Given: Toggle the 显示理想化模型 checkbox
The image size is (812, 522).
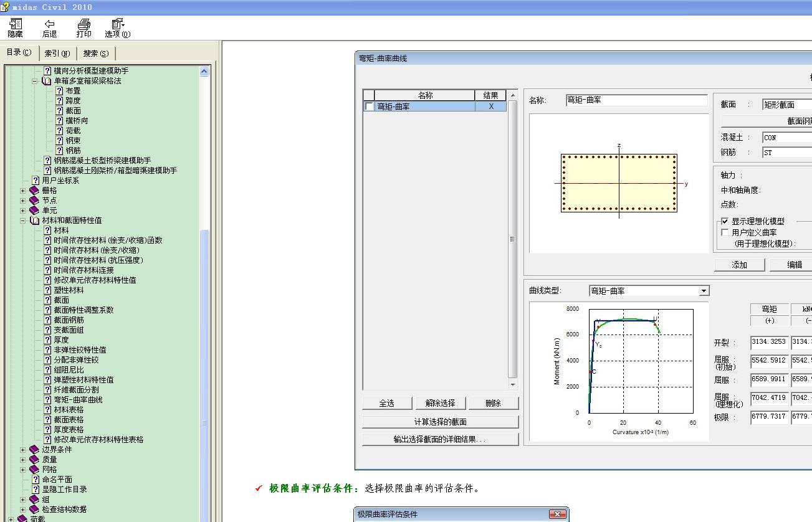Looking at the screenshot, I should [x=725, y=221].
